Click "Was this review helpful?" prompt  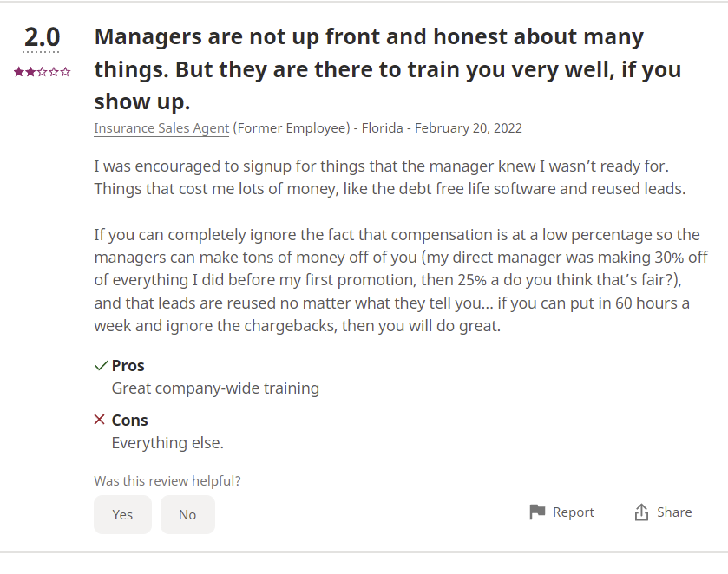[x=167, y=480]
